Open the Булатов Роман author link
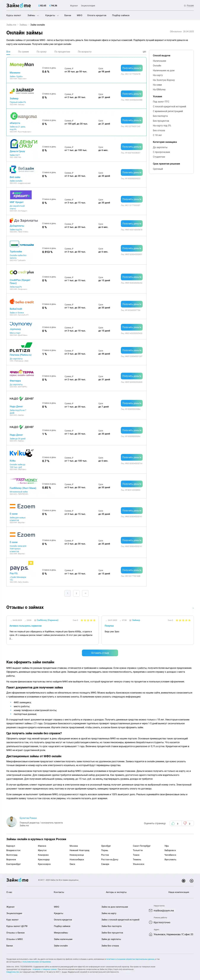This screenshot has width=200, height=980. (x=28, y=818)
